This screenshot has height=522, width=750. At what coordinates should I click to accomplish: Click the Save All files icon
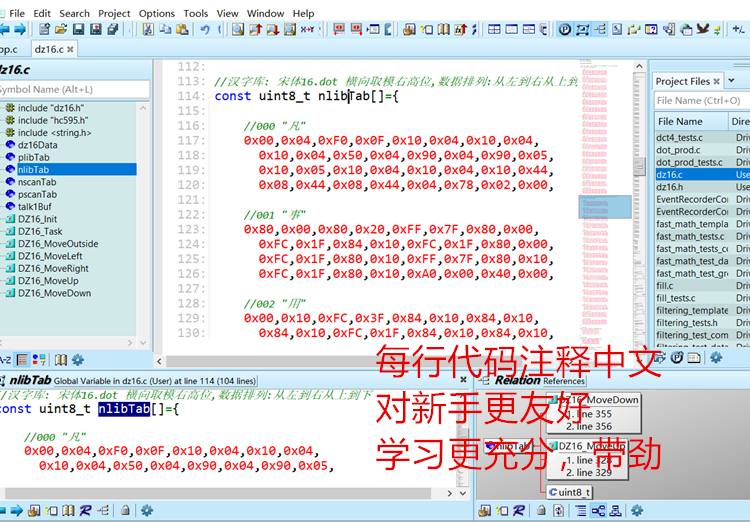pyautogui.click(x=113, y=30)
